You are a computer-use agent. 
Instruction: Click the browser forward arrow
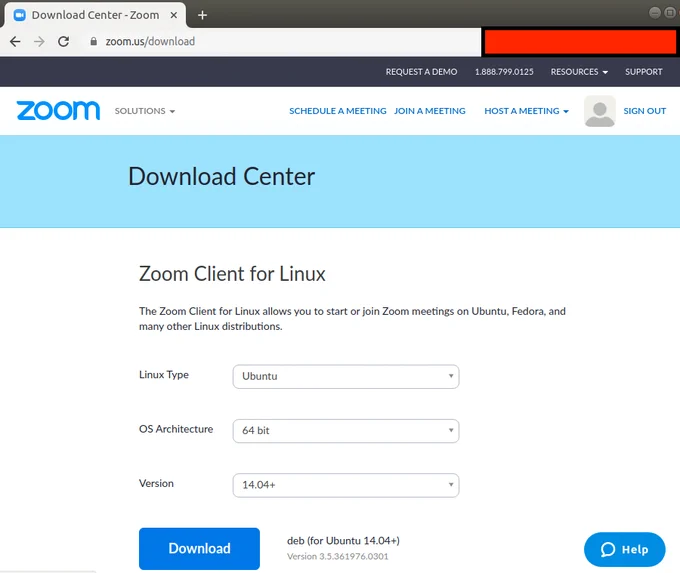[39, 42]
